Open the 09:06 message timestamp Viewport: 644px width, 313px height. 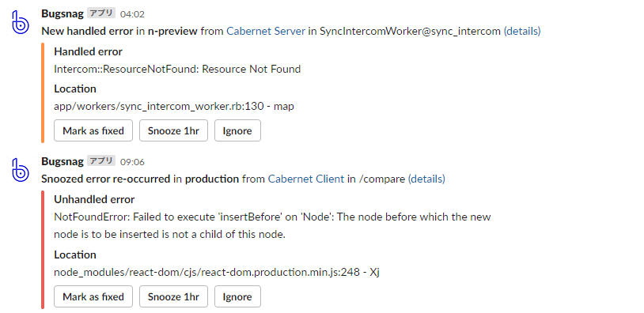(x=132, y=162)
